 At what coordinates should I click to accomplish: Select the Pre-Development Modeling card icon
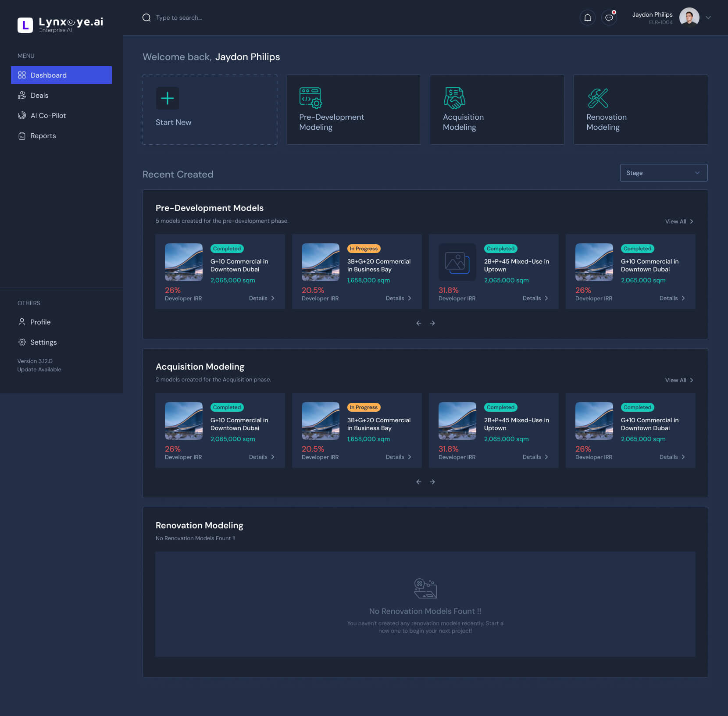310,98
